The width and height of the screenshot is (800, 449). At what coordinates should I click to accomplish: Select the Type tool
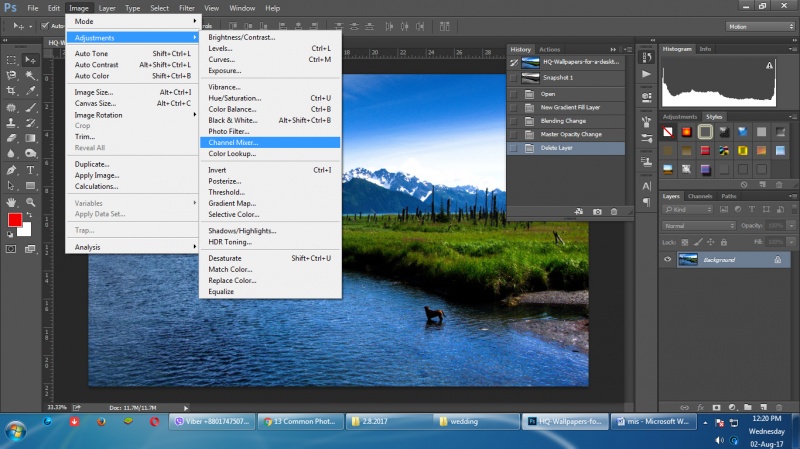31,170
